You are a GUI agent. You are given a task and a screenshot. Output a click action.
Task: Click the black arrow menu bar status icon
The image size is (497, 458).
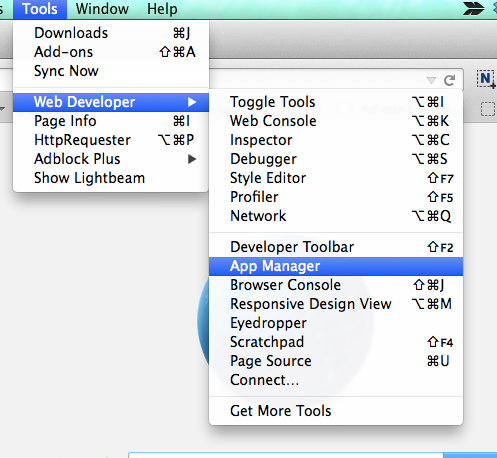click(x=473, y=8)
